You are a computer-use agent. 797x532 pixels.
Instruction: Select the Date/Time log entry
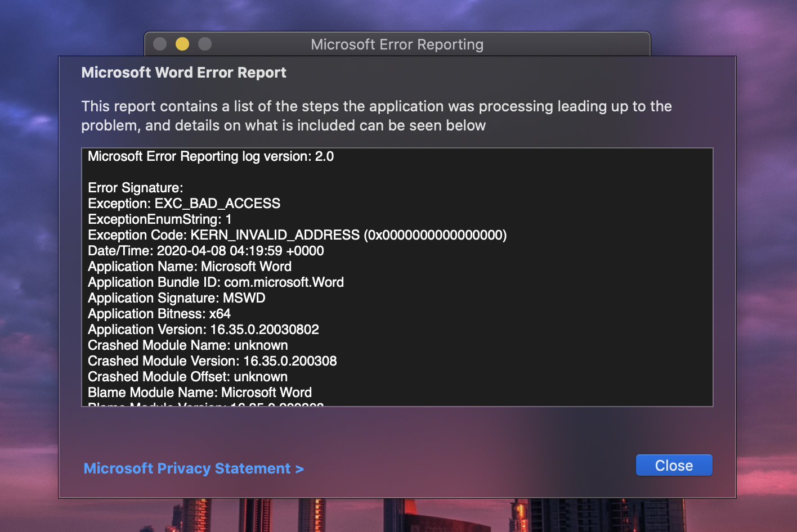point(206,251)
